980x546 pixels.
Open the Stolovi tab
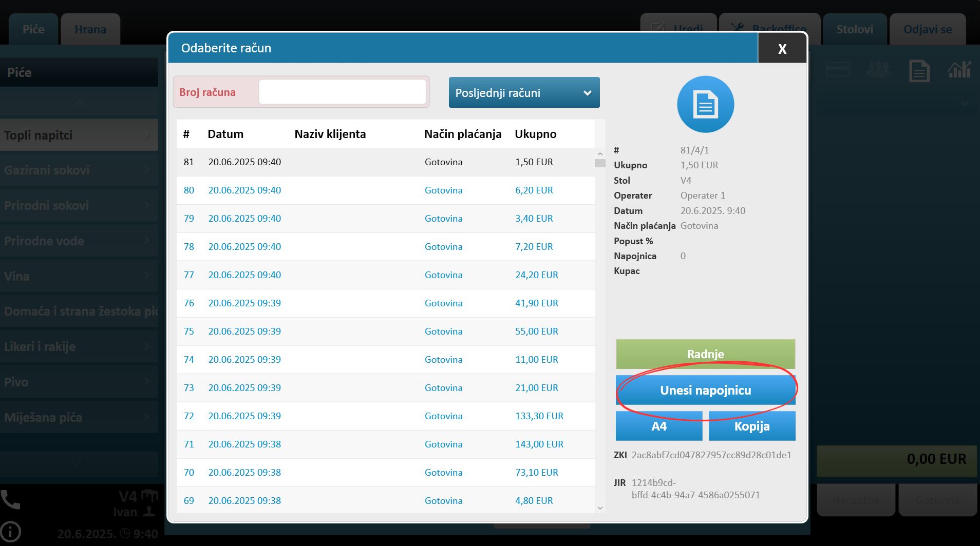pos(854,29)
